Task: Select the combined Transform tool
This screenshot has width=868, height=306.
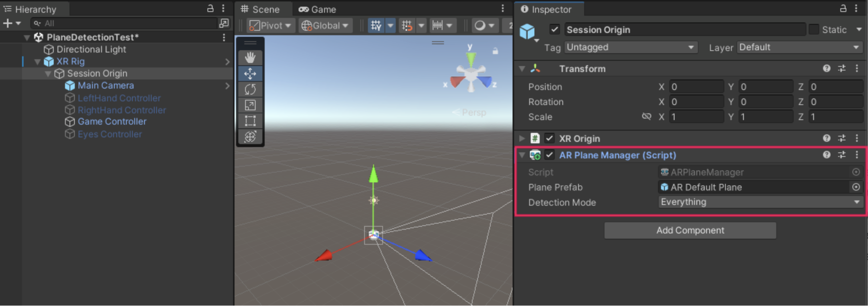Action: 250,137
